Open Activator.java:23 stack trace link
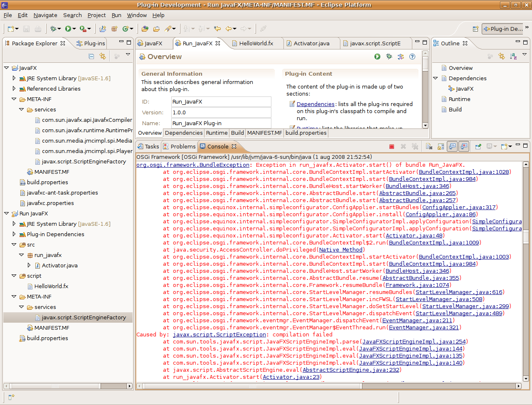The height and width of the screenshot is (405, 532). 291,377
